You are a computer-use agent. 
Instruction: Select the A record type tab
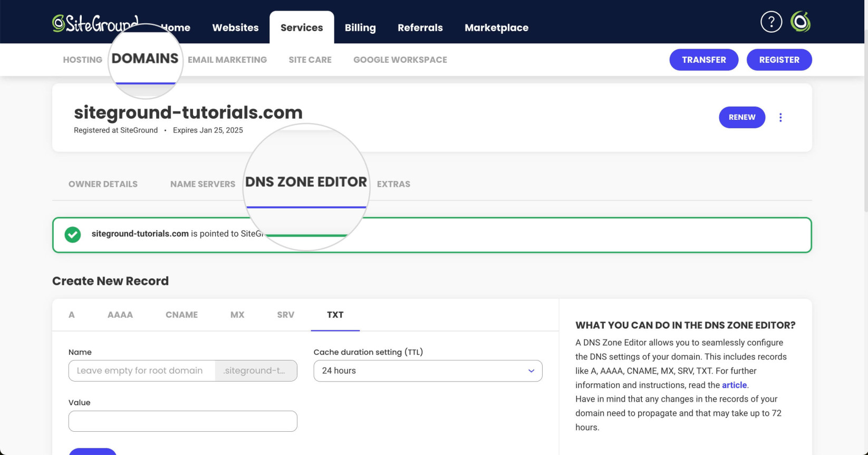(x=72, y=315)
